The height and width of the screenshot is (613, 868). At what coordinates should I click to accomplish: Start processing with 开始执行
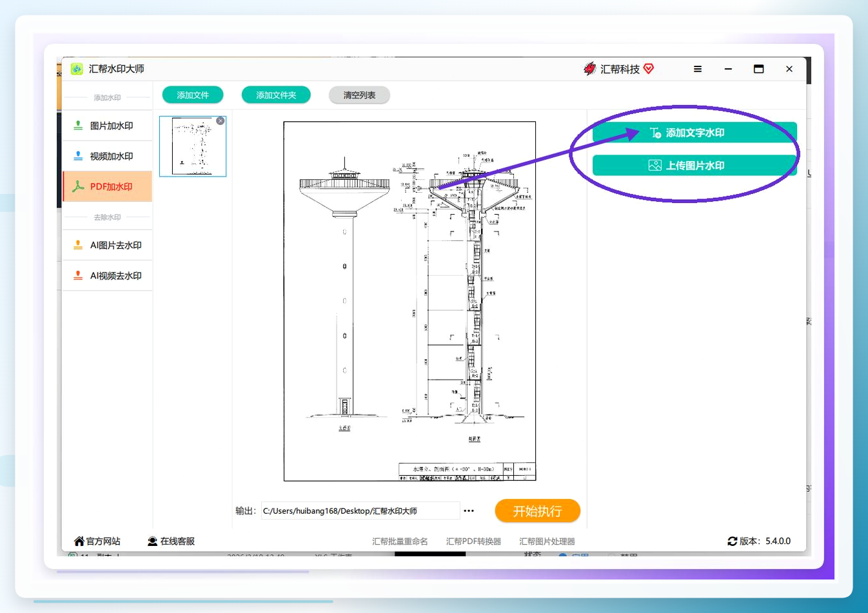[538, 511]
